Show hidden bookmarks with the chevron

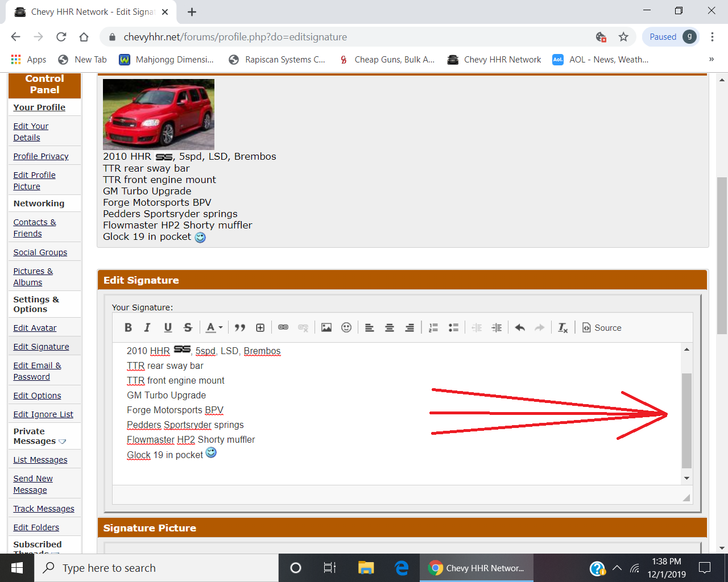point(711,59)
